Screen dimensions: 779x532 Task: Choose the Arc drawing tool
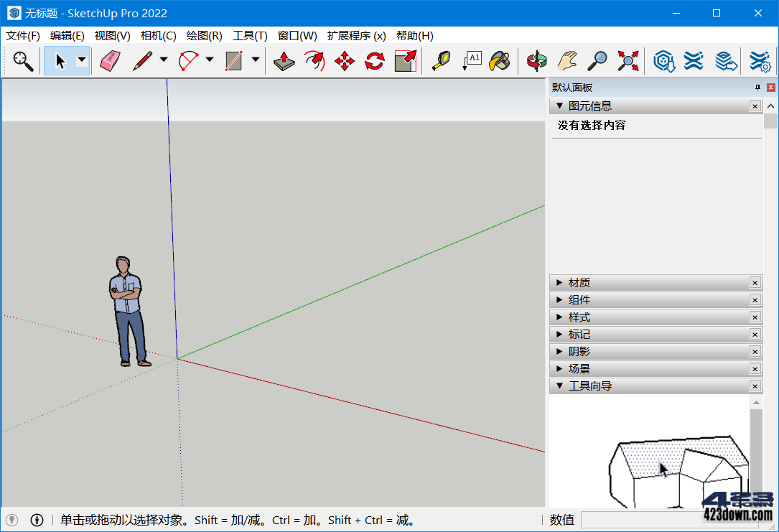[x=188, y=61]
